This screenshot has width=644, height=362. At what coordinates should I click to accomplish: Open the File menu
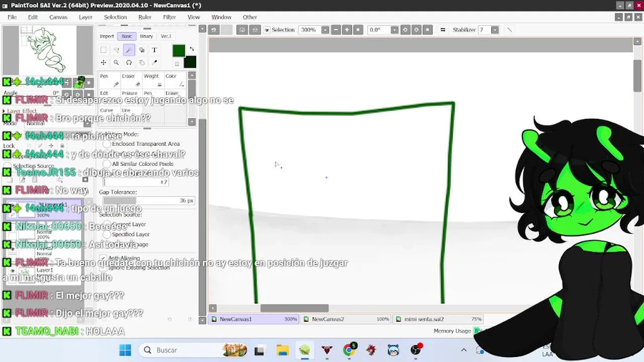pyautogui.click(x=12, y=17)
